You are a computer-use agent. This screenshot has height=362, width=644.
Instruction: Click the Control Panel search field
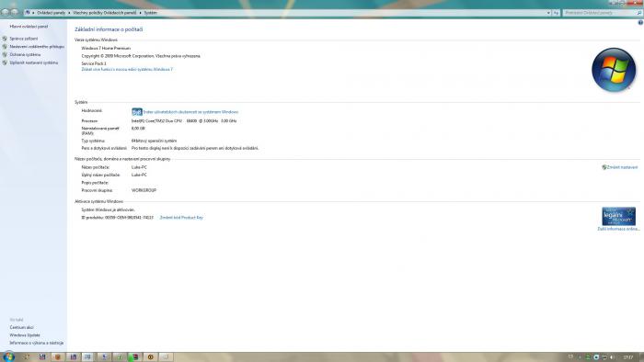tap(602, 13)
